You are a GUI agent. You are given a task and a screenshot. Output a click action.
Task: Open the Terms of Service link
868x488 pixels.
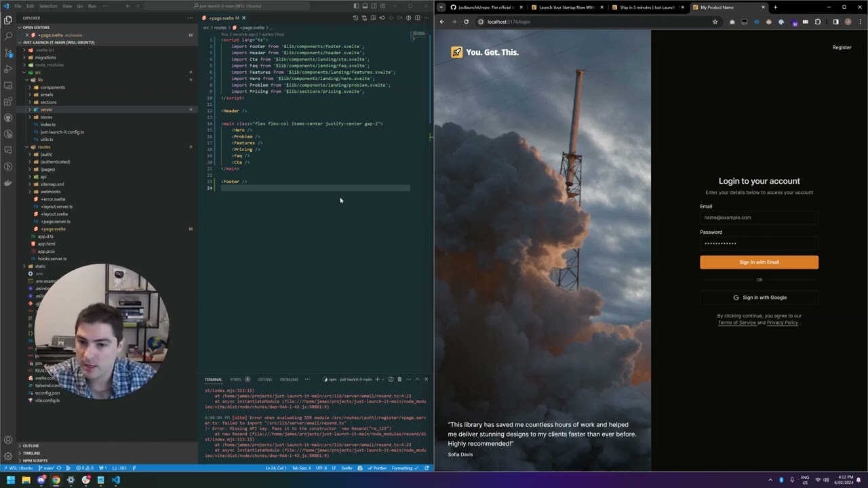pos(736,323)
